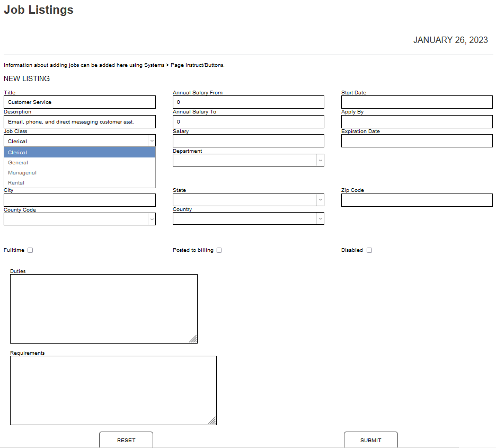The image size is (496, 448).
Task: Grab the Requirements textarea resize handle
Action: tap(212, 420)
